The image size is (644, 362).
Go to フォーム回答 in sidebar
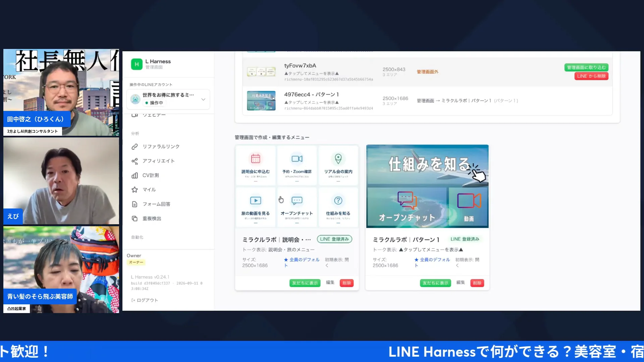pyautogui.click(x=156, y=204)
